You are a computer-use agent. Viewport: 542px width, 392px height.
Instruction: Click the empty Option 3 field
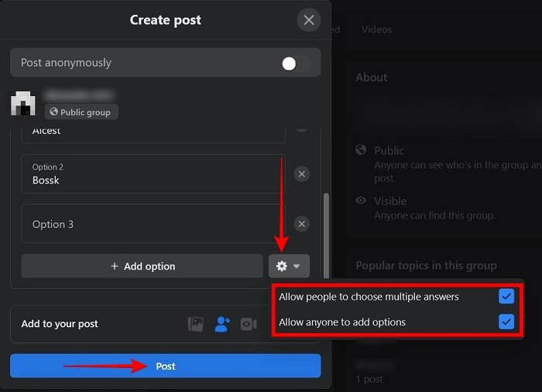click(153, 224)
